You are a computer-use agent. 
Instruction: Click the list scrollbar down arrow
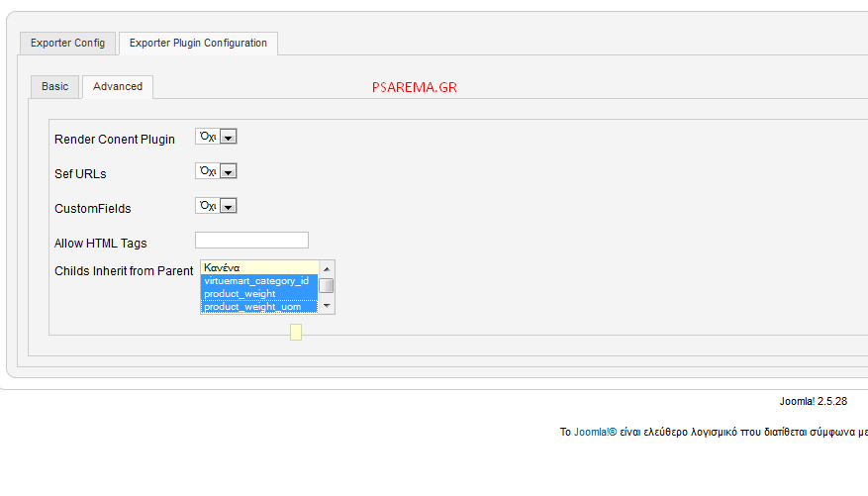pos(327,306)
